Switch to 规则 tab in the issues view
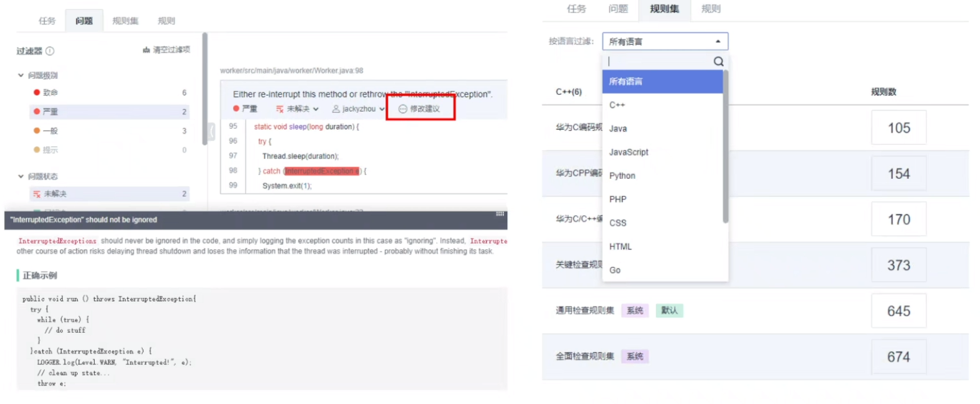This screenshot has height=404, width=980. 167,21
